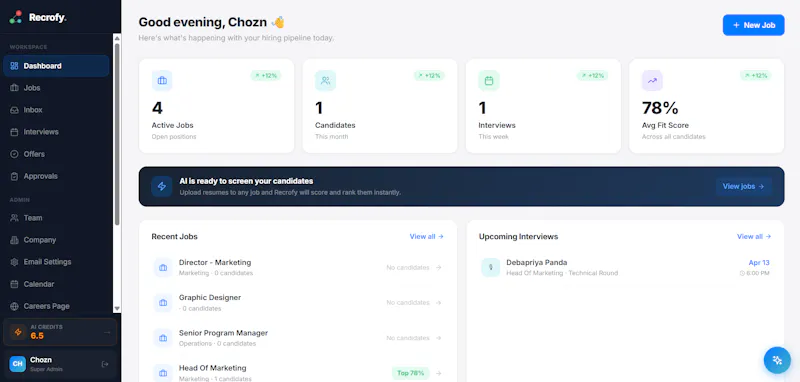
Task: Click View jobs in the AI banner
Action: click(x=743, y=187)
